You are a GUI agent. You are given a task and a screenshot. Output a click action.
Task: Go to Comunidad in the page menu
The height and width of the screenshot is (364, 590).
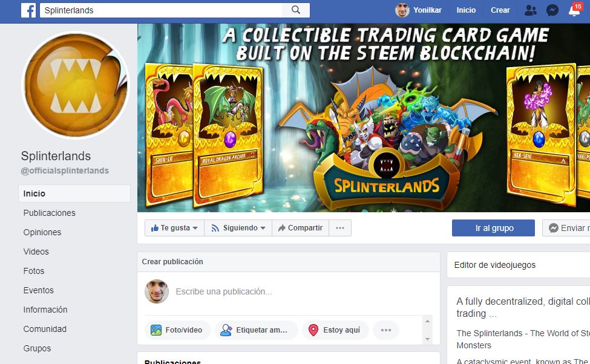[45, 329]
